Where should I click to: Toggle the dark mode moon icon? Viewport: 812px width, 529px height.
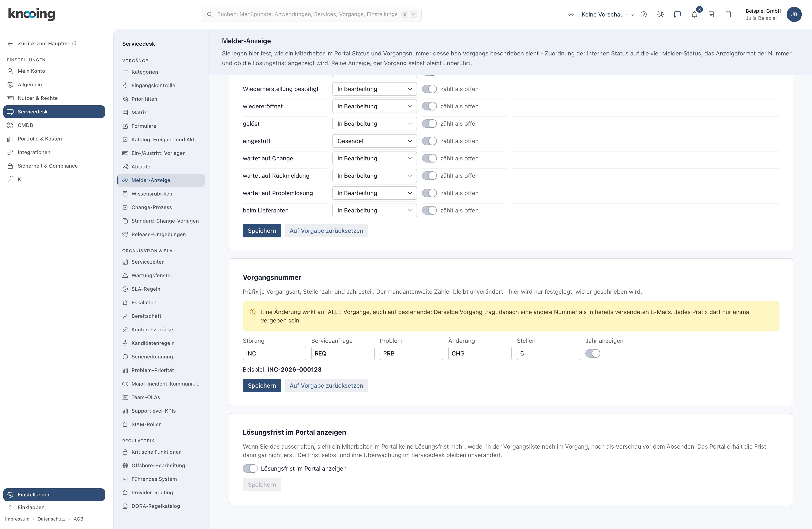click(x=661, y=14)
